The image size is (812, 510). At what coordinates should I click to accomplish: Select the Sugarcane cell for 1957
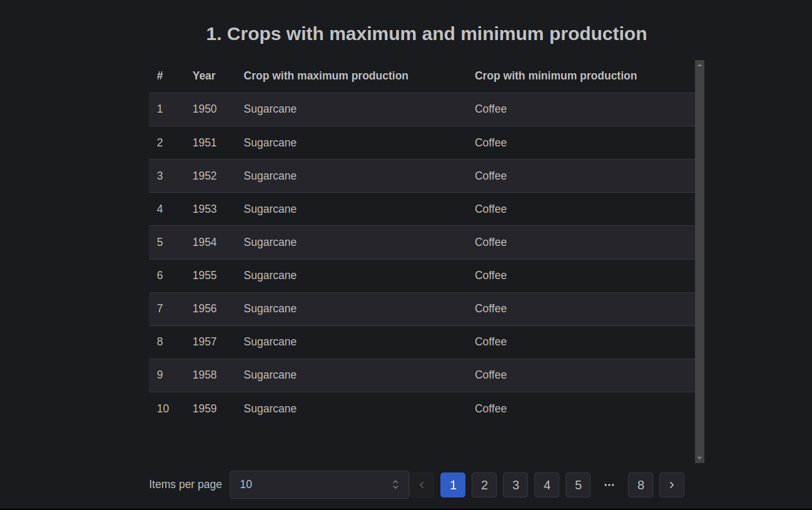pyautogui.click(x=270, y=342)
